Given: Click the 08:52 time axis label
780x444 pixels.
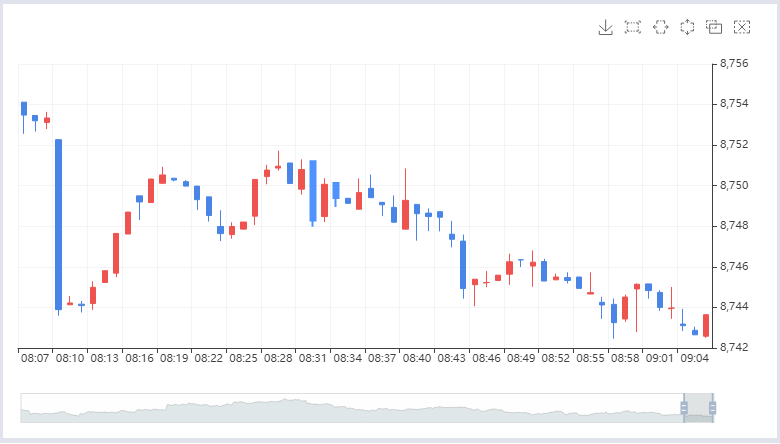Looking at the screenshot, I should click(x=555, y=358).
